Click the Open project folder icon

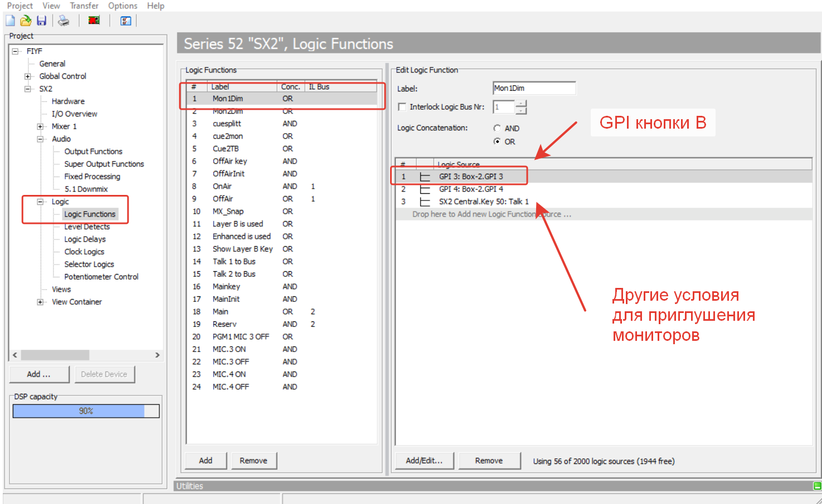[26, 21]
